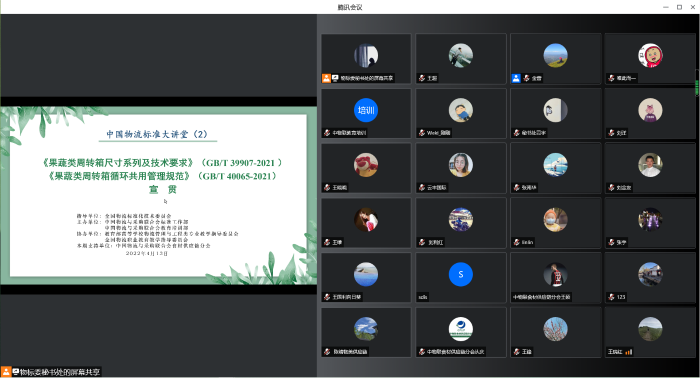Click muted mic icon beside Weki participant
The height and width of the screenshot is (378, 700).
point(422,133)
